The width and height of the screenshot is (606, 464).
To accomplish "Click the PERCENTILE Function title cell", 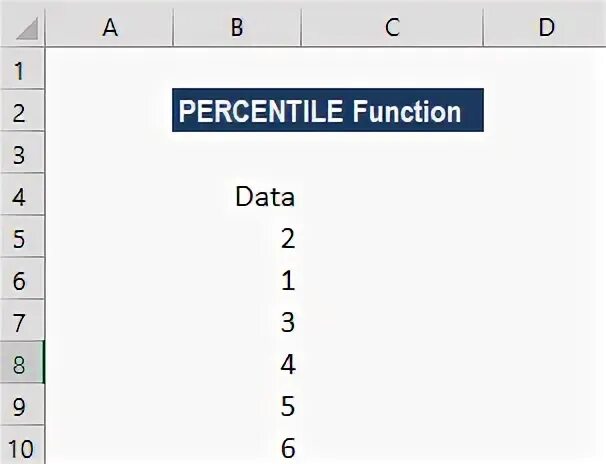I will 327,111.
